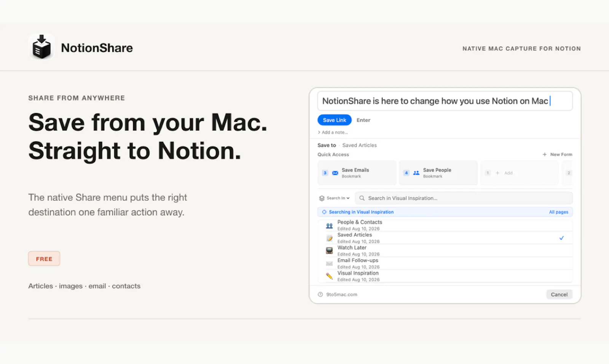Select the Save Emails quick access card
The image size is (609, 364).
(x=357, y=173)
